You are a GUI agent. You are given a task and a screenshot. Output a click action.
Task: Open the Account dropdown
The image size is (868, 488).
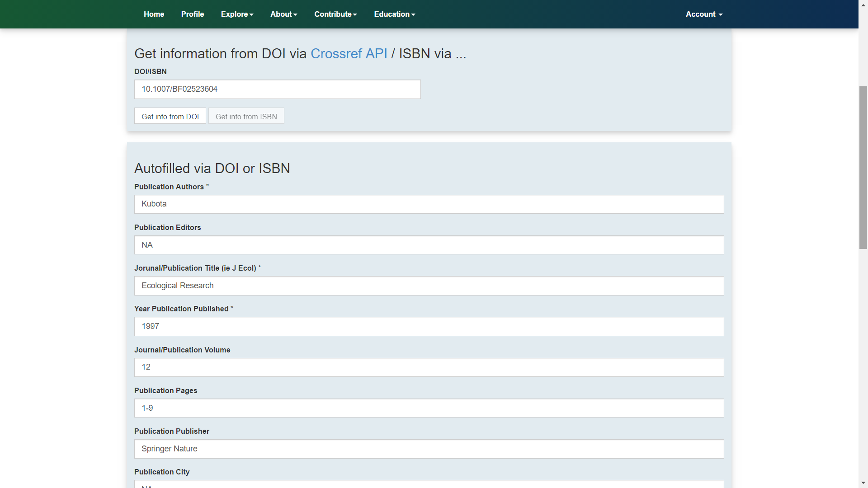click(x=704, y=14)
